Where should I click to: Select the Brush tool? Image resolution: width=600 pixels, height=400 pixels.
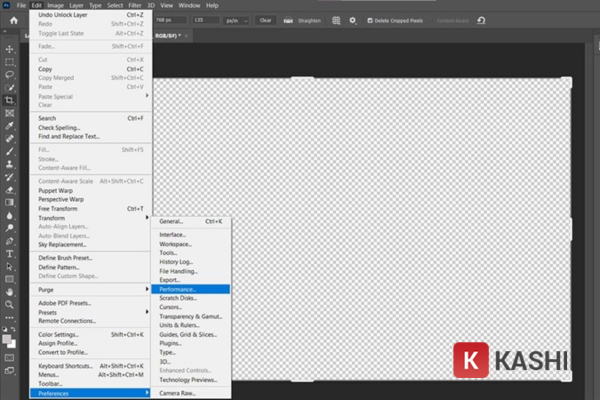pyautogui.click(x=10, y=152)
